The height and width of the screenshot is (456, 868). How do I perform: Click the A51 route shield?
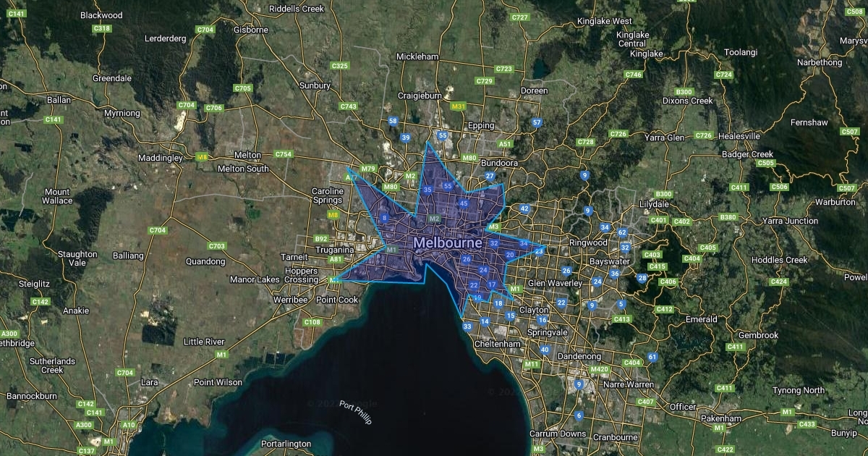point(506,144)
